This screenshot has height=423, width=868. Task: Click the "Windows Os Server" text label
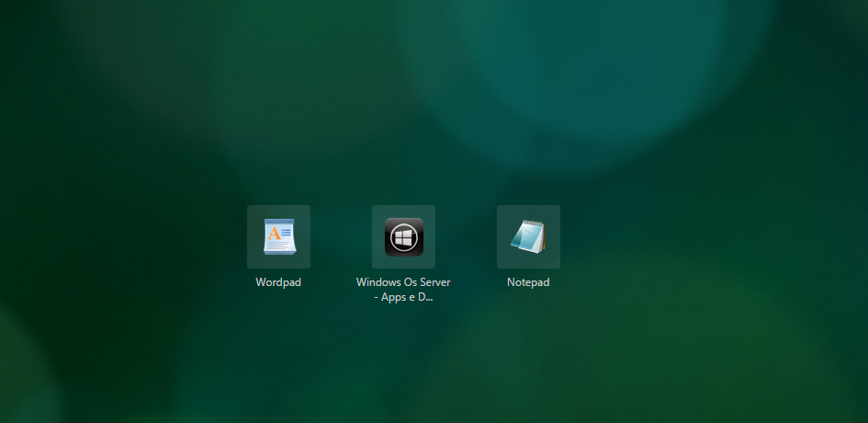(403, 282)
